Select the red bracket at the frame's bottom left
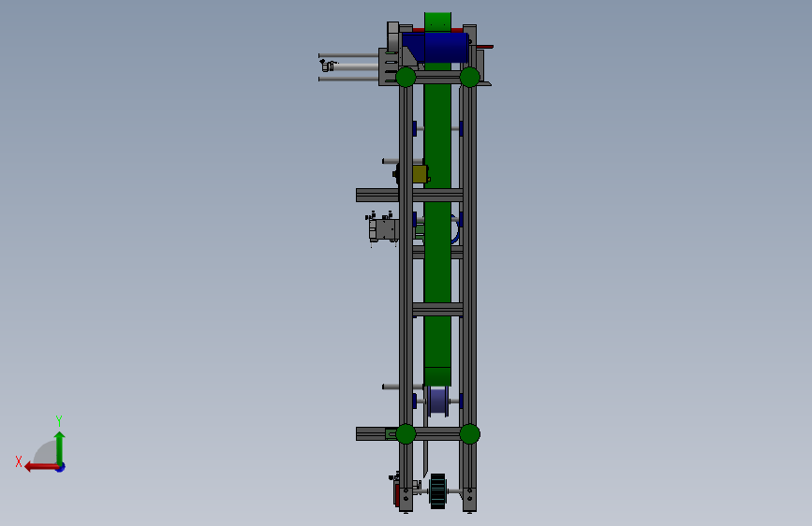This screenshot has width=812, height=526. point(396,494)
